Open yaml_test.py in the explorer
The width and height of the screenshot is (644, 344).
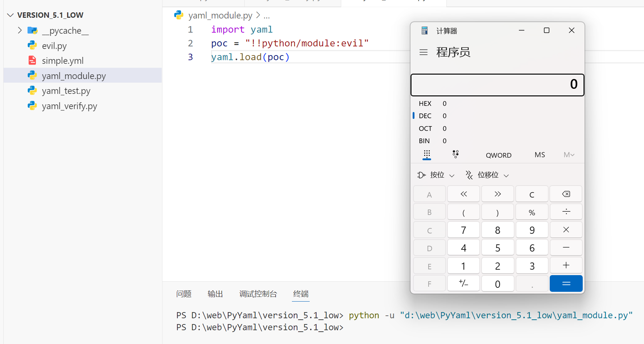click(x=83, y=91)
